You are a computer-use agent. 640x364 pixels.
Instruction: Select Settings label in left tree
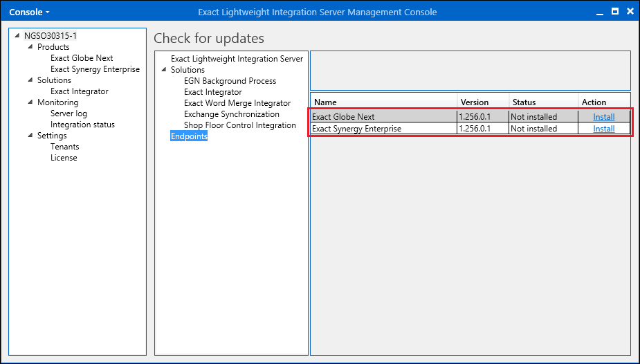52,136
